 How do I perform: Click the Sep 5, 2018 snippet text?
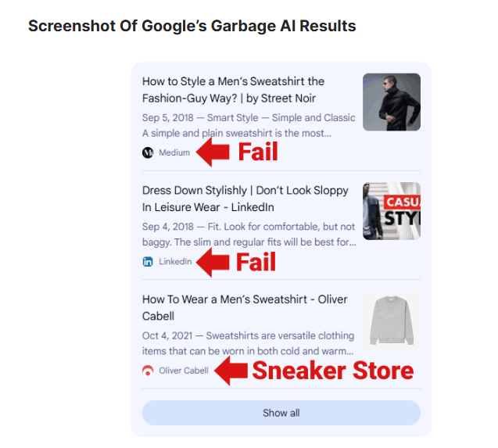click(249, 125)
